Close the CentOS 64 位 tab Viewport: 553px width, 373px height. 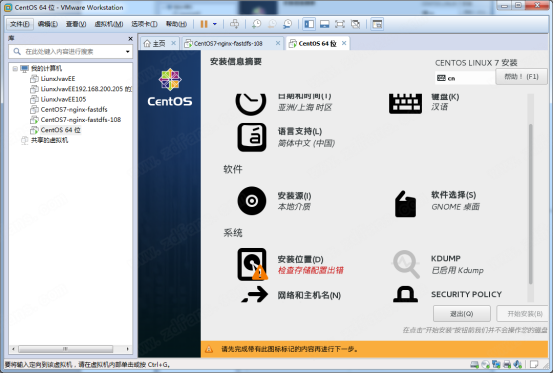click(344, 43)
